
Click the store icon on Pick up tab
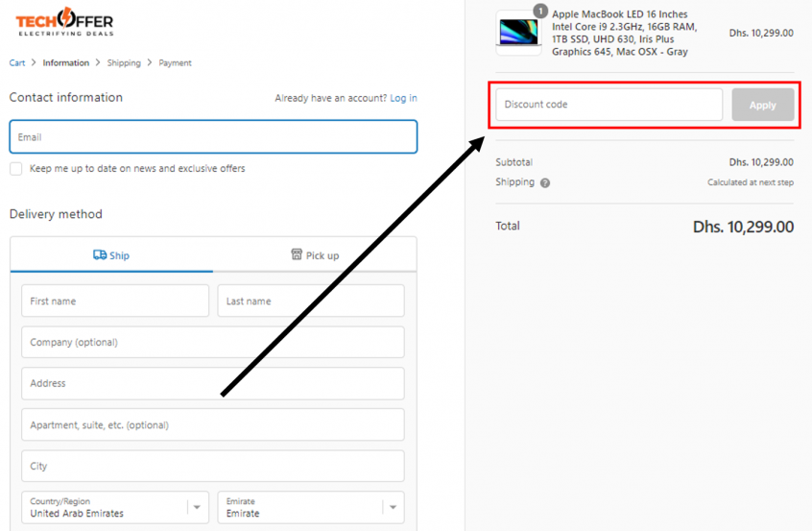click(297, 254)
